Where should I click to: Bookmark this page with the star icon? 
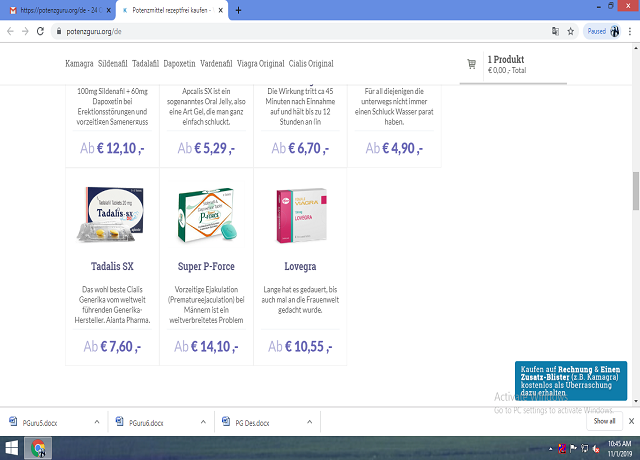click(x=570, y=31)
